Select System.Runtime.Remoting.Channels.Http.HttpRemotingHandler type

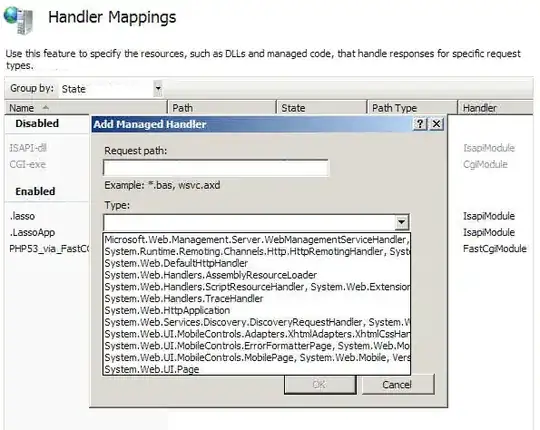pyautogui.click(x=257, y=251)
